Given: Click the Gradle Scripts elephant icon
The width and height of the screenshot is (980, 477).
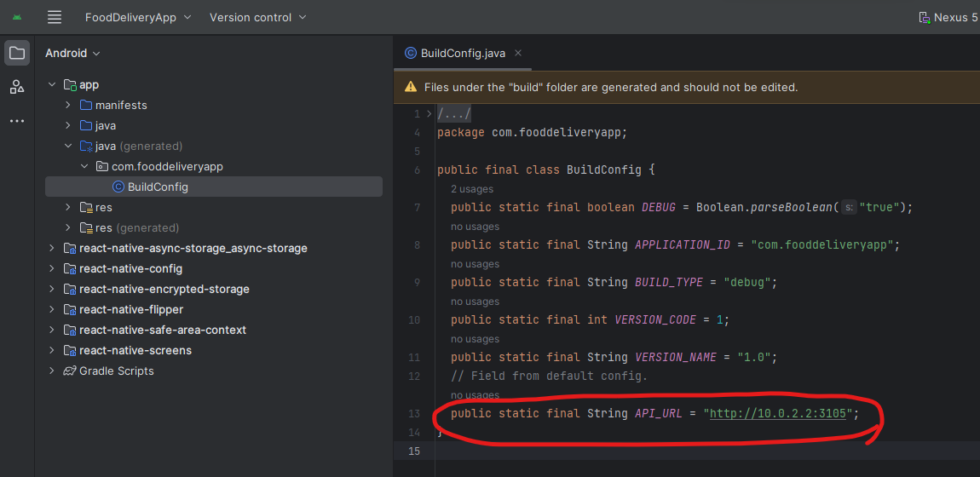Looking at the screenshot, I should pos(70,371).
